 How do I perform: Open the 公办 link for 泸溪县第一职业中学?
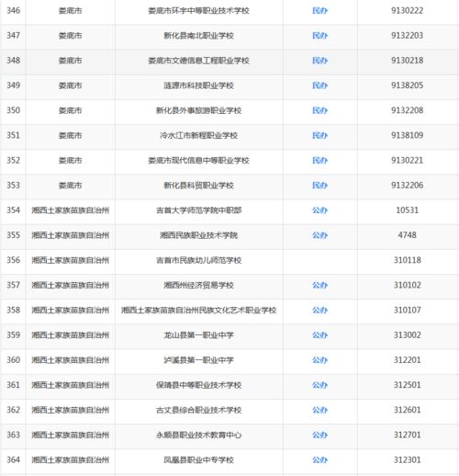(319, 360)
